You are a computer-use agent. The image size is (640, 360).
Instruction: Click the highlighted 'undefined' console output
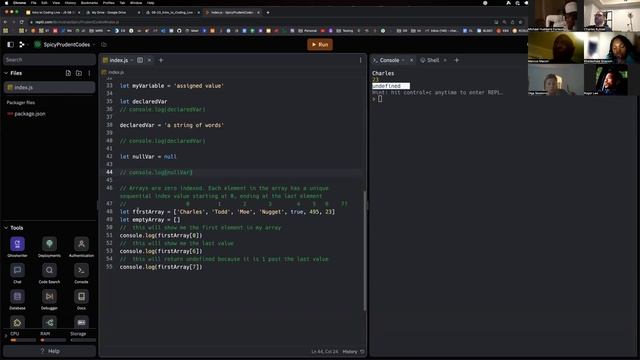tap(391, 86)
